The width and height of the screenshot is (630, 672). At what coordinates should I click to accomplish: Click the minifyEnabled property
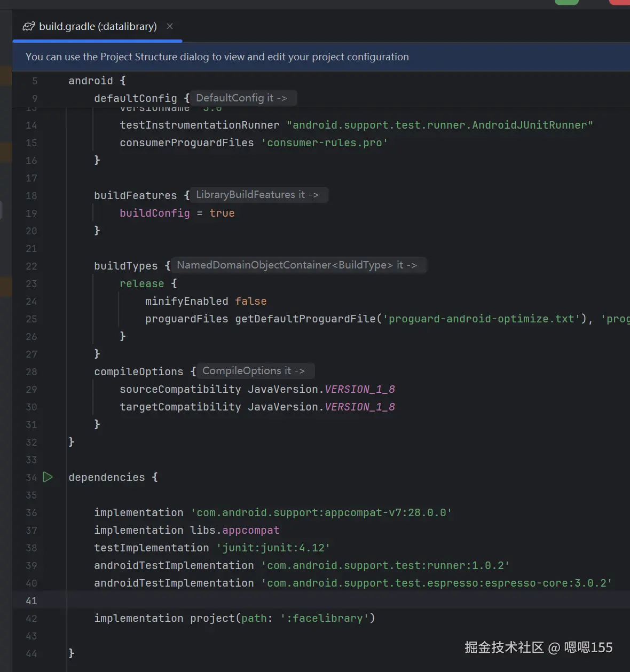(187, 301)
